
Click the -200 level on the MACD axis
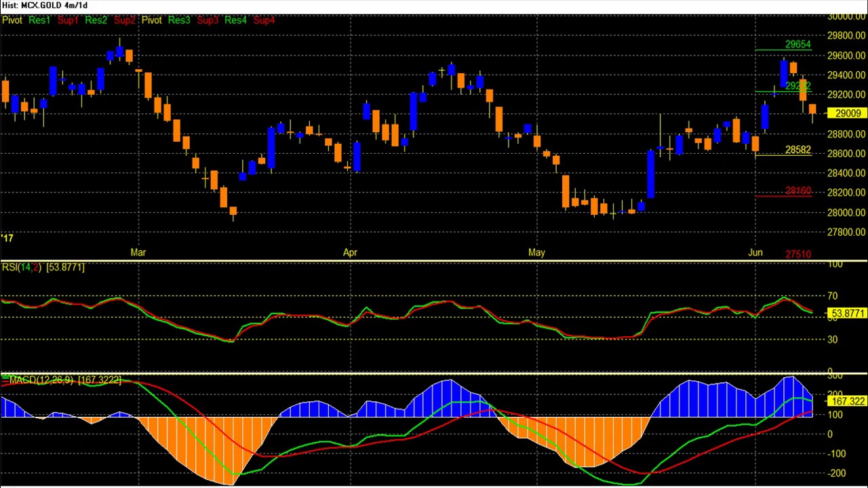tap(835, 474)
